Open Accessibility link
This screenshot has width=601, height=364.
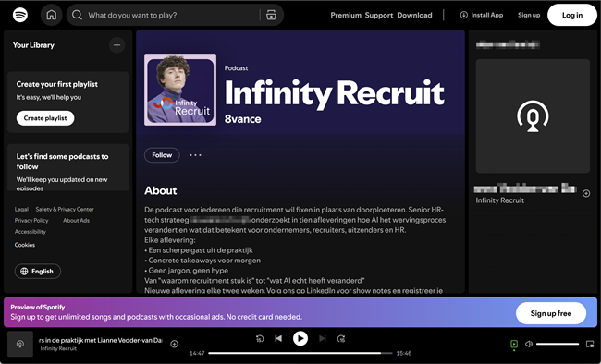31,232
